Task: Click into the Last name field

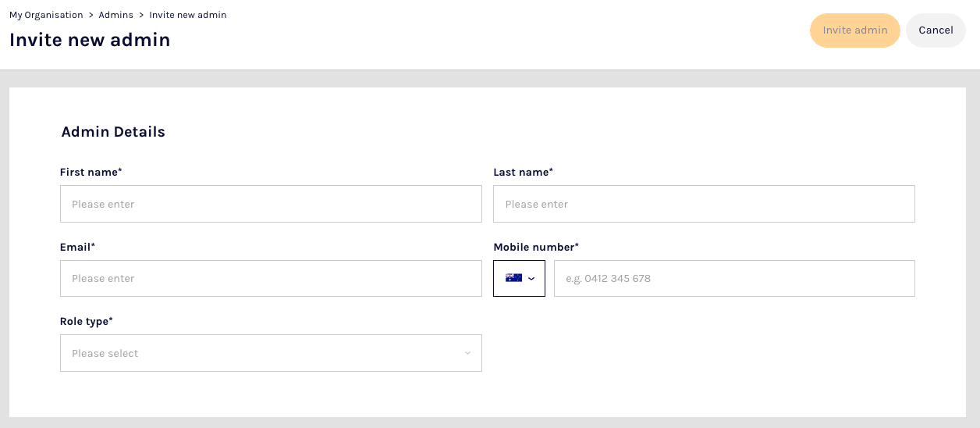Action: [704, 204]
